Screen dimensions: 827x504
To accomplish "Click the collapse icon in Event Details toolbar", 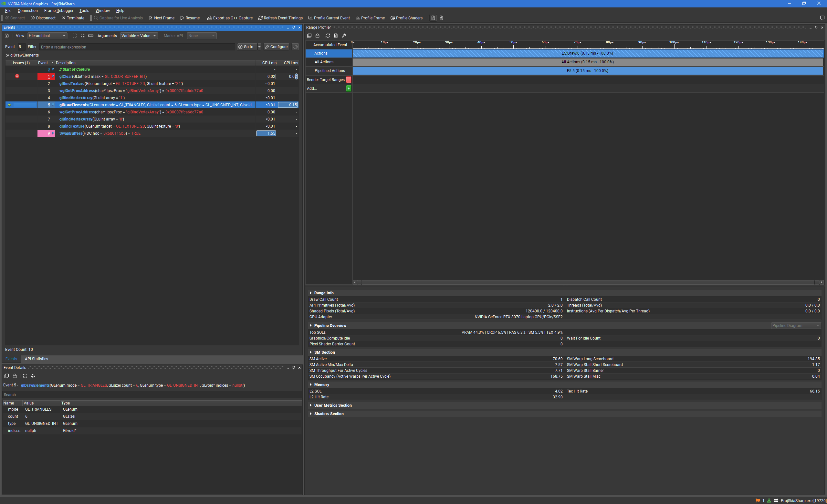I will tap(33, 376).
